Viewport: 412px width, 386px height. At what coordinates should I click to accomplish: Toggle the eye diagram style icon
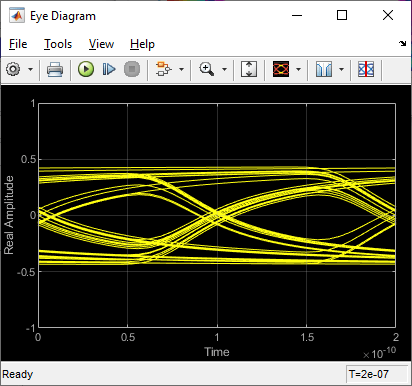click(x=281, y=69)
